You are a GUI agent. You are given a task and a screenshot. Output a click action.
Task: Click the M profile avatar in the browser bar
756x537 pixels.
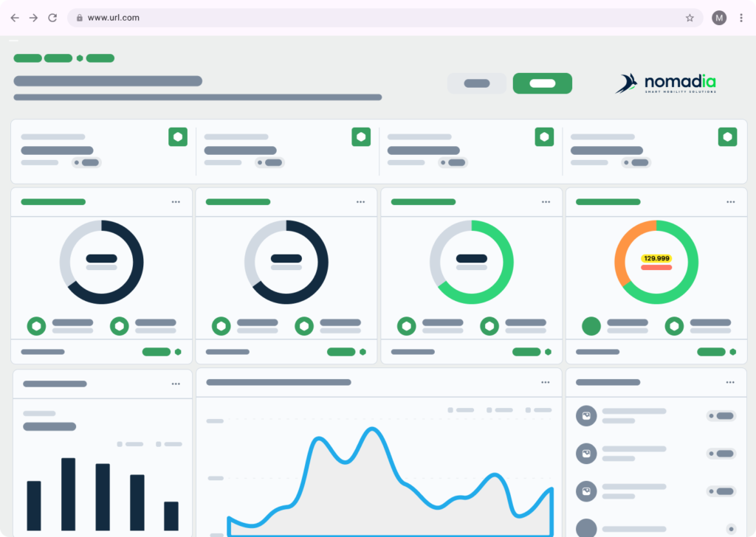719,18
